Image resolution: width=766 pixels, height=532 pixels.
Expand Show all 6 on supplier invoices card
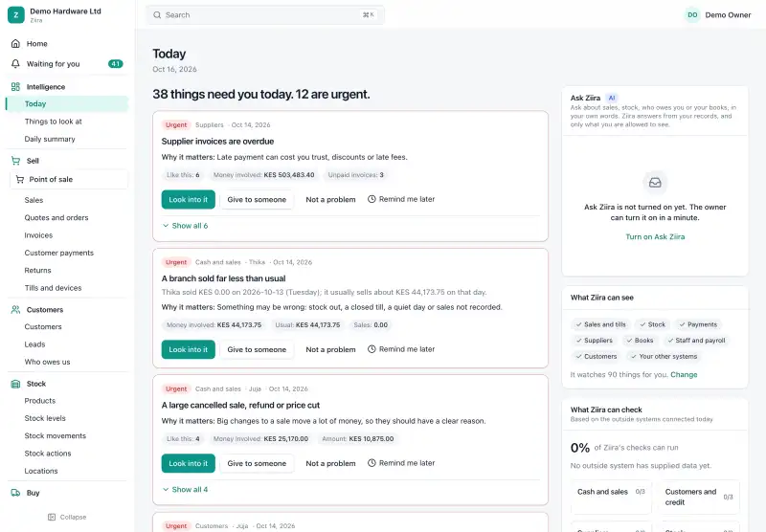(185, 226)
